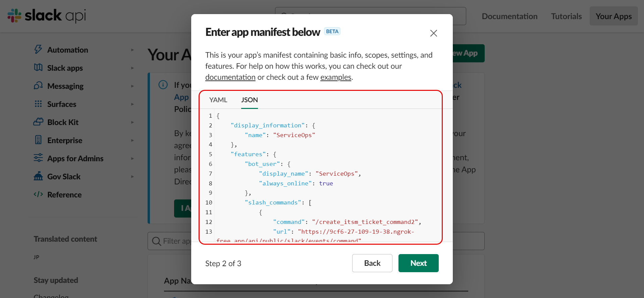644x298 pixels.
Task: Switch to the YAML tab
Action: coord(218,100)
